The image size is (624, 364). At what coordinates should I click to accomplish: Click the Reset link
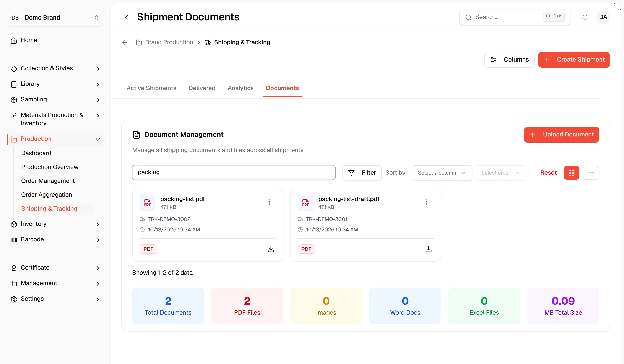click(x=548, y=173)
